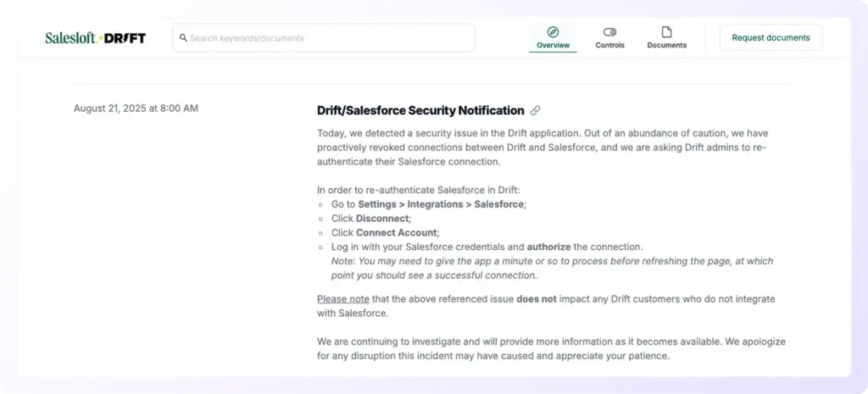Open the Controls tab label

point(609,45)
